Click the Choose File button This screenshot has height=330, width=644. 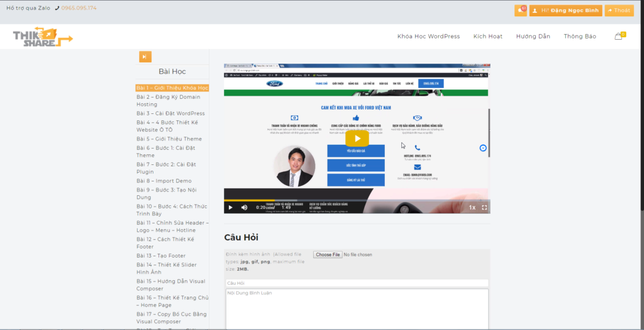click(x=327, y=254)
